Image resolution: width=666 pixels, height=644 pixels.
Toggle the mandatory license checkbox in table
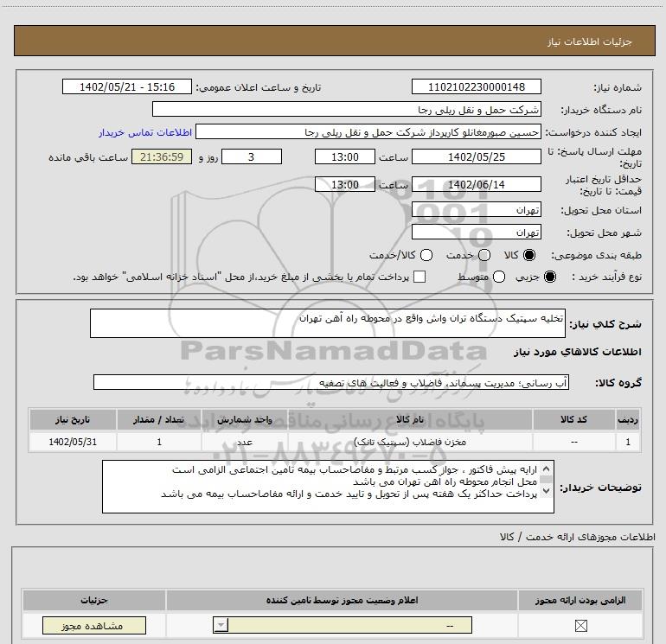[580, 625]
